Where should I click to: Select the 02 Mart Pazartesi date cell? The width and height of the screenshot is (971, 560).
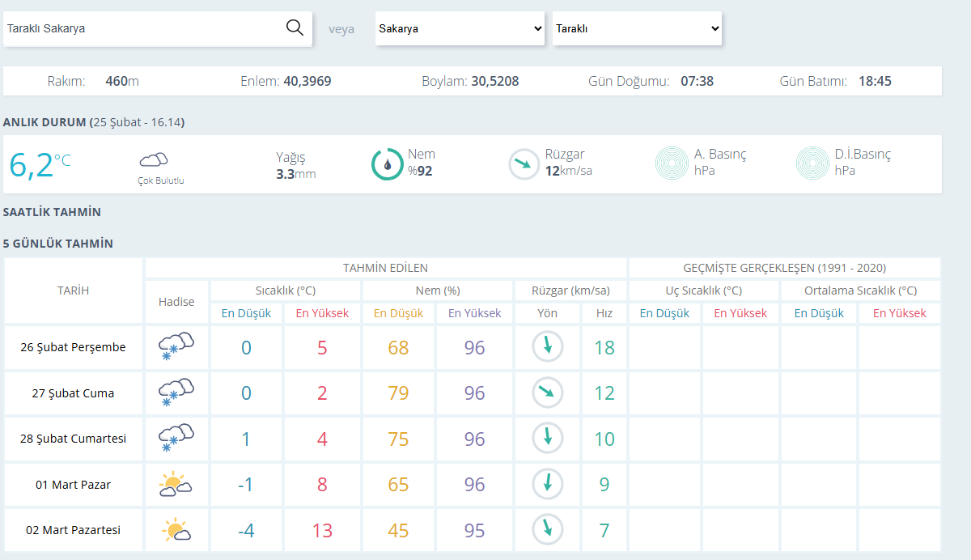(74, 530)
